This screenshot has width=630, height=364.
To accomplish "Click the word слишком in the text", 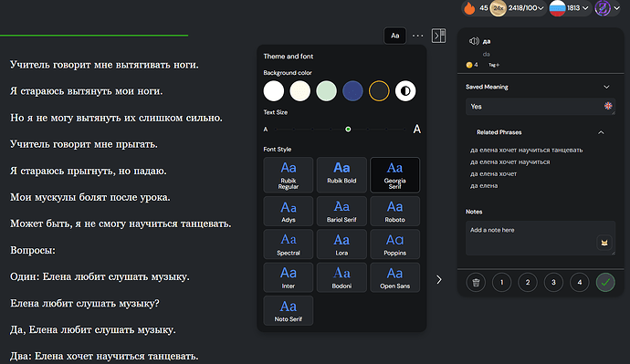I will [161, 118].
